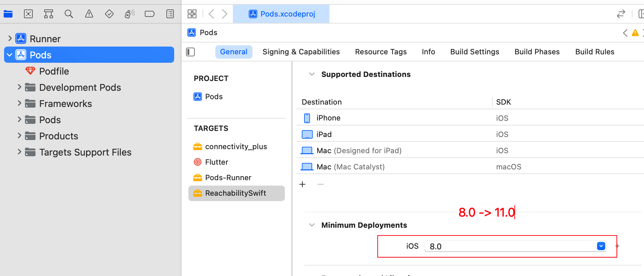The width and height of the screenshot is (644, 276).
Task: Switch to Signing & Capabilities tab
Action: pyautogui.click(x=301, y=52)
